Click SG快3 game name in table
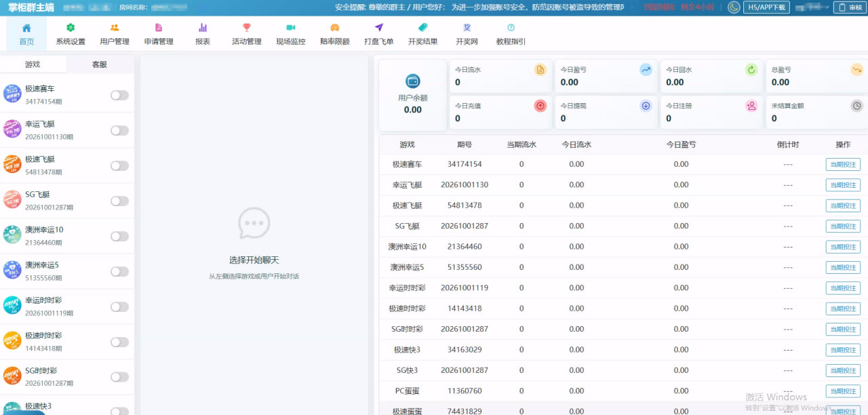 pos(407,370)
